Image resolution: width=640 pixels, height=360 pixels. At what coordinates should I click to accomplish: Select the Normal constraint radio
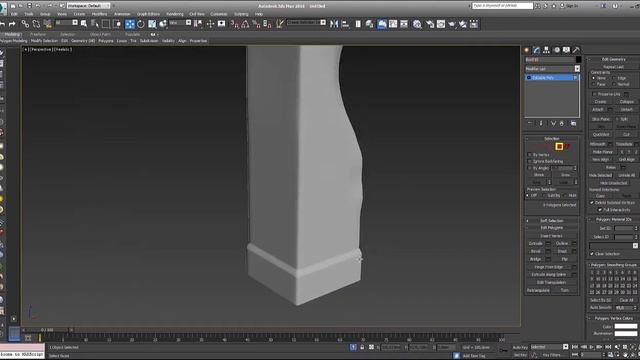[x=614, y=84]
